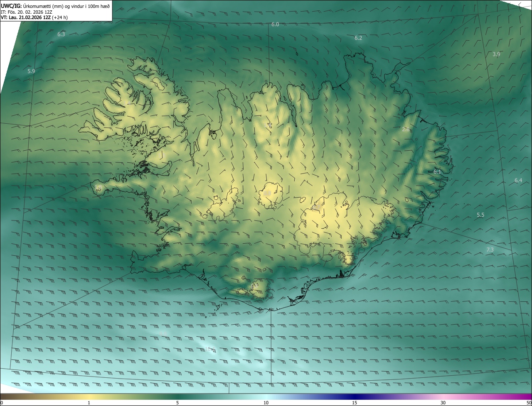Image resolution: width=532 pixels, height=406 pixels.
Task: Click the 6.1 value on the east coast
Action: tap(437, 171)
